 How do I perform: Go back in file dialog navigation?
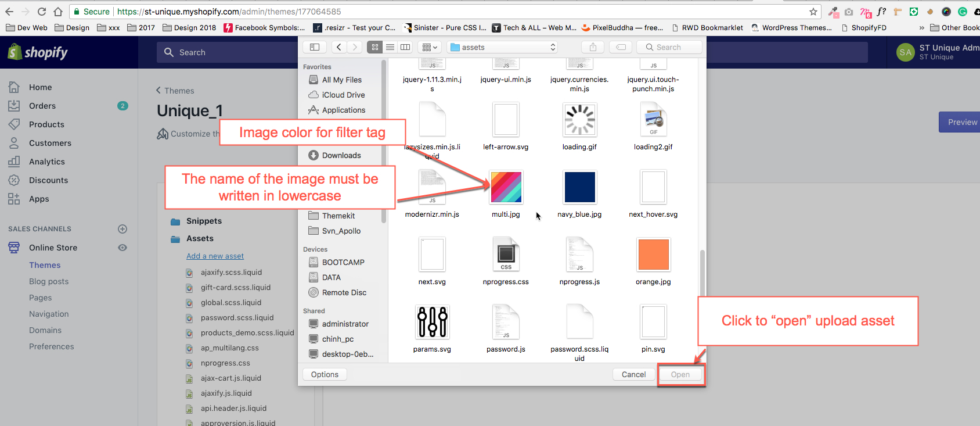point(339,47)
